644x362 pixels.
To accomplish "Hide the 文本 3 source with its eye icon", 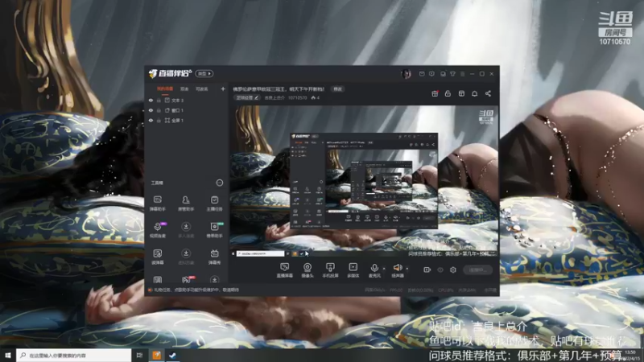I will click(151, 100).
